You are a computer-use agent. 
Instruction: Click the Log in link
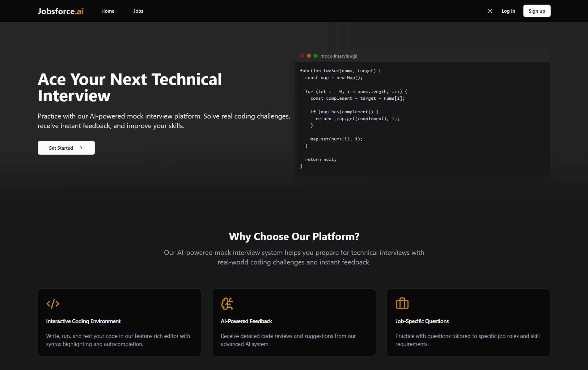(508, 11)
